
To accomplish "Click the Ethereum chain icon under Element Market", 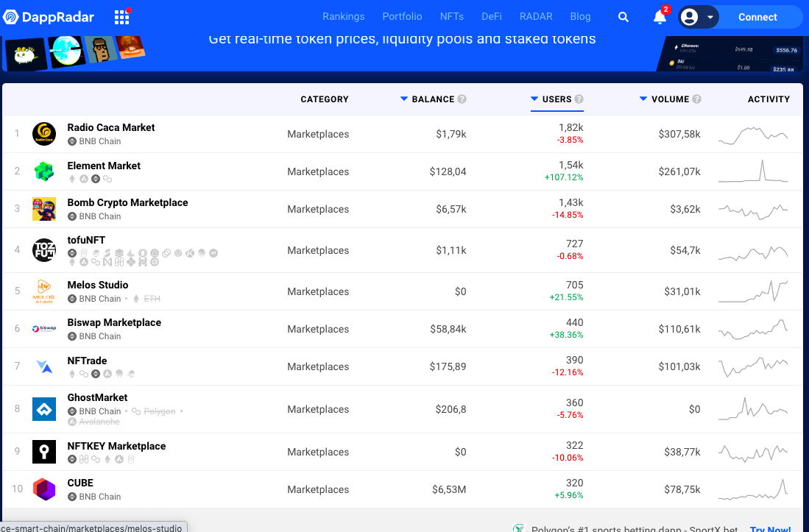I will pos(72,179).
